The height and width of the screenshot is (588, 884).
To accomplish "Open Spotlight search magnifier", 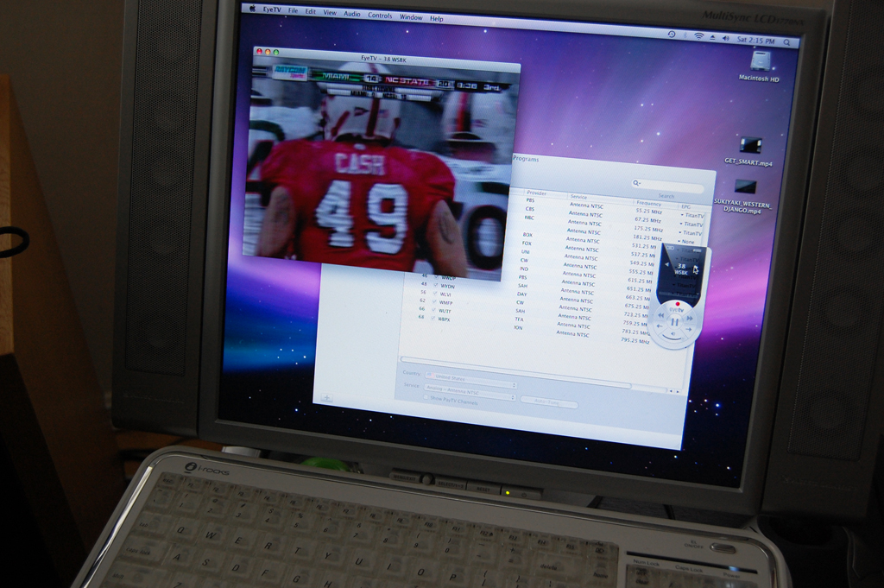I will tap(787, 42).
